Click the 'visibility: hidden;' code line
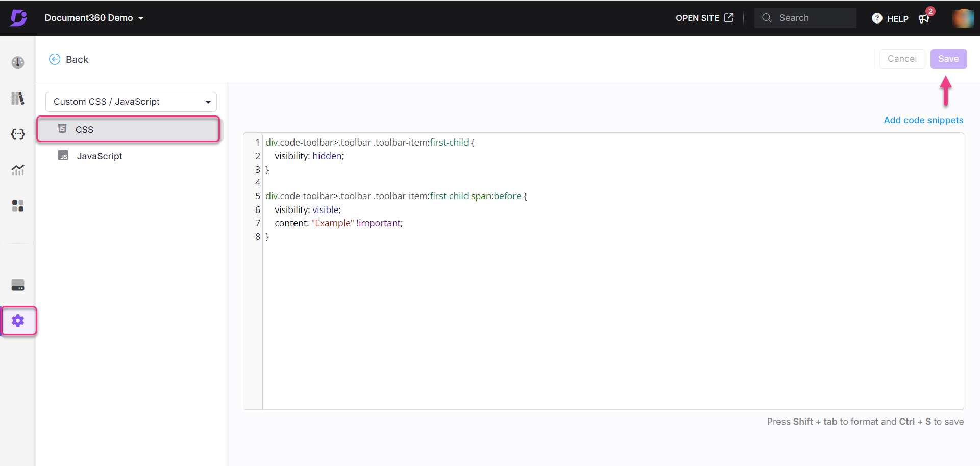This screenshot has width=980, height=466. [x=309, y=156]
